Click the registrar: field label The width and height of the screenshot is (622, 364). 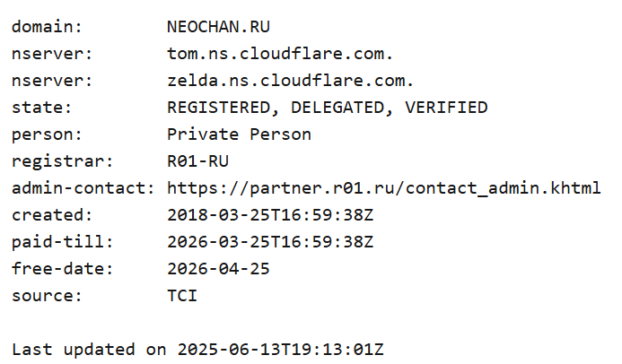[x=62, y=161]
